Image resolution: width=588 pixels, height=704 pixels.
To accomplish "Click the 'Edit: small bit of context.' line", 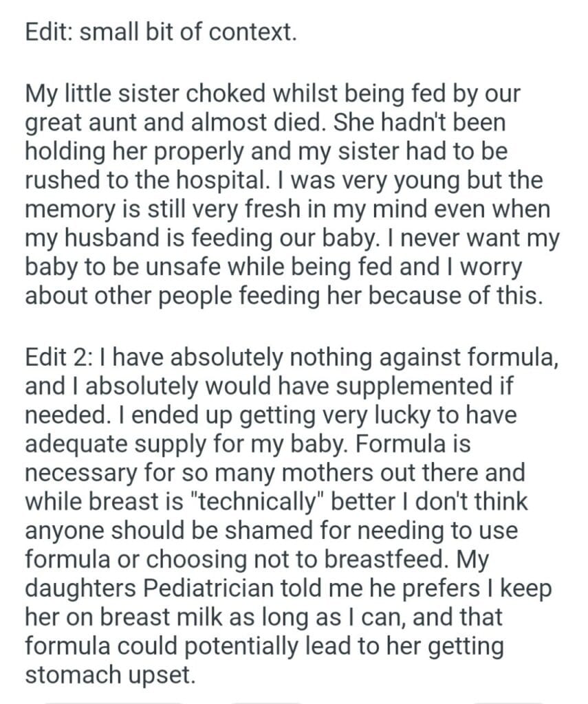I will point(160,32).
